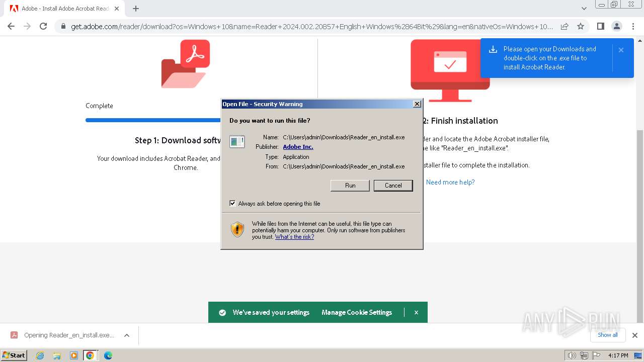Click Show all downloads
This screenshot has width=644, height=362.
[607, 335]
